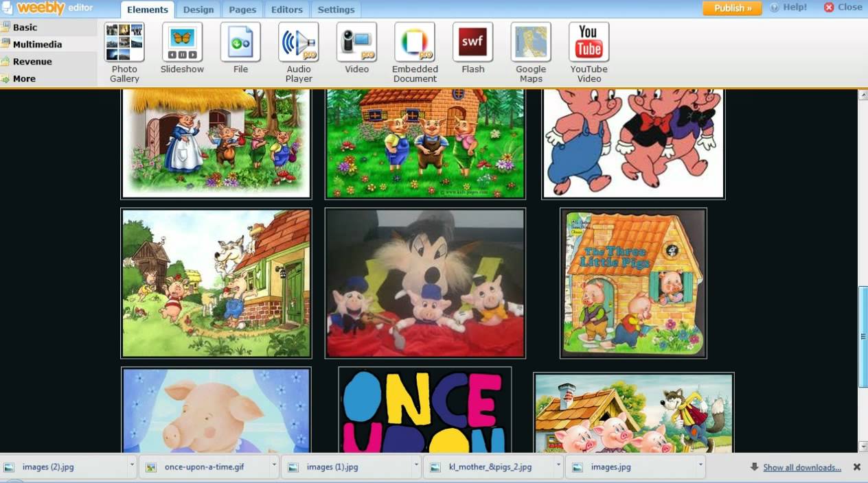Close the Weebly editor

tap(843, 7)
